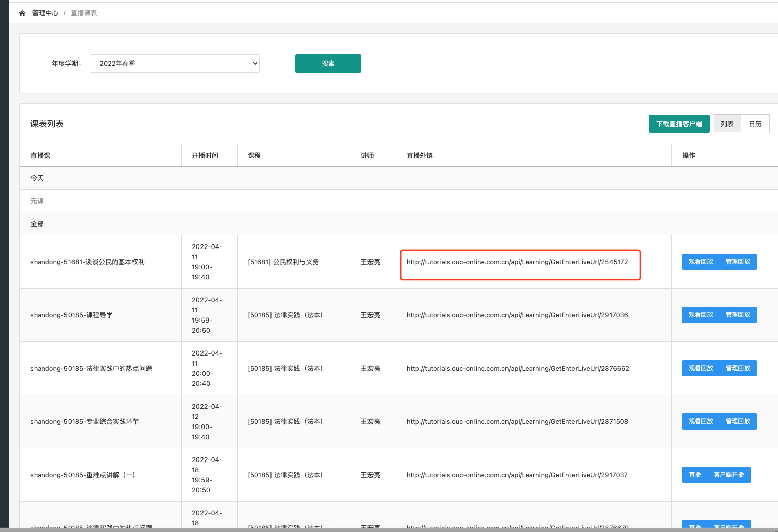Click live URL ending 2917037
Screen dimensions: 778x532
tap(517, 475)
